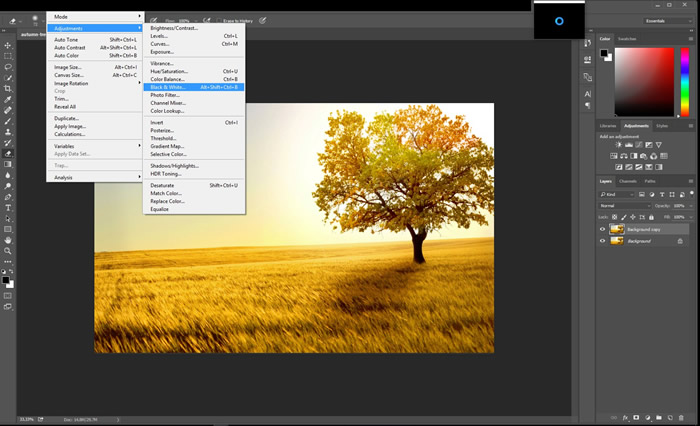
Task: Switch to the Channels tab
Action: pos(628,181)
